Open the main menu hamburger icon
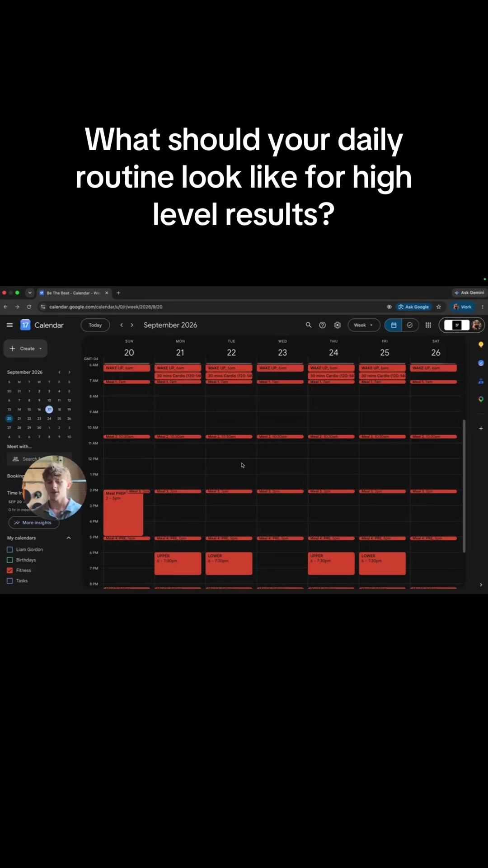The image size is (488, 868). tap(9, 325)
